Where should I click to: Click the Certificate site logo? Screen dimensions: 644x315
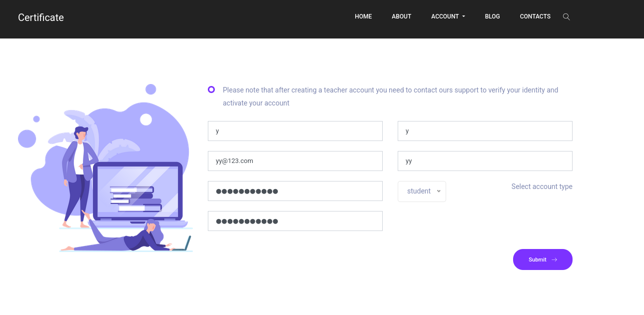[x=41, y=17]
